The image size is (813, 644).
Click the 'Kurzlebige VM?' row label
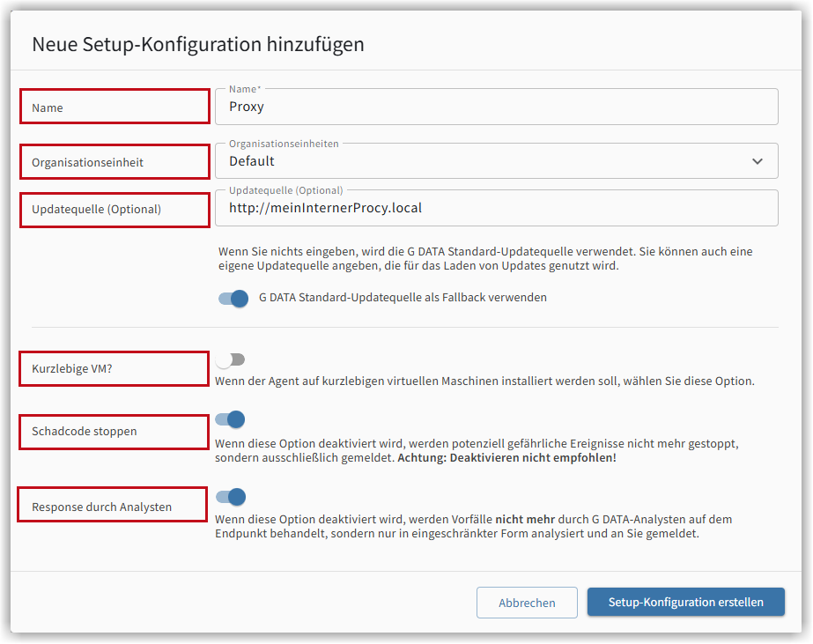pyautogui.click(x=72, y=368)
